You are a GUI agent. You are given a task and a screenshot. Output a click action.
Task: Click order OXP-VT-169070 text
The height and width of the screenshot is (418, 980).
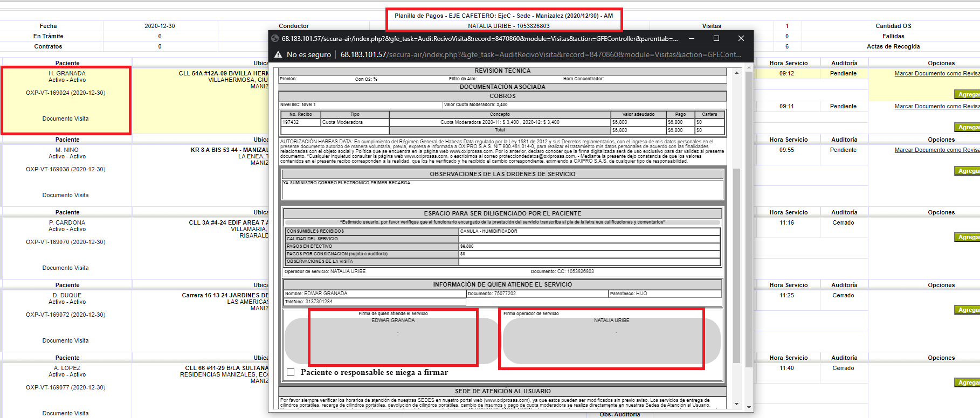point(66,242)
